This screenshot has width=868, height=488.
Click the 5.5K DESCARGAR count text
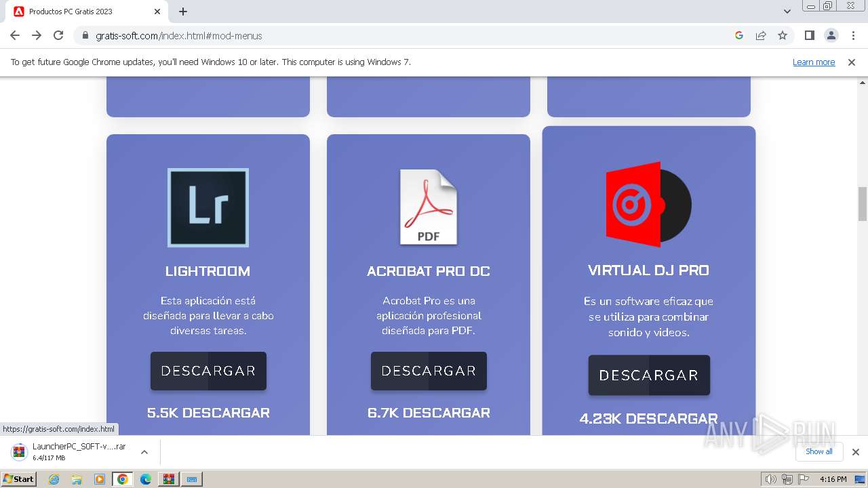coord(208,413)
